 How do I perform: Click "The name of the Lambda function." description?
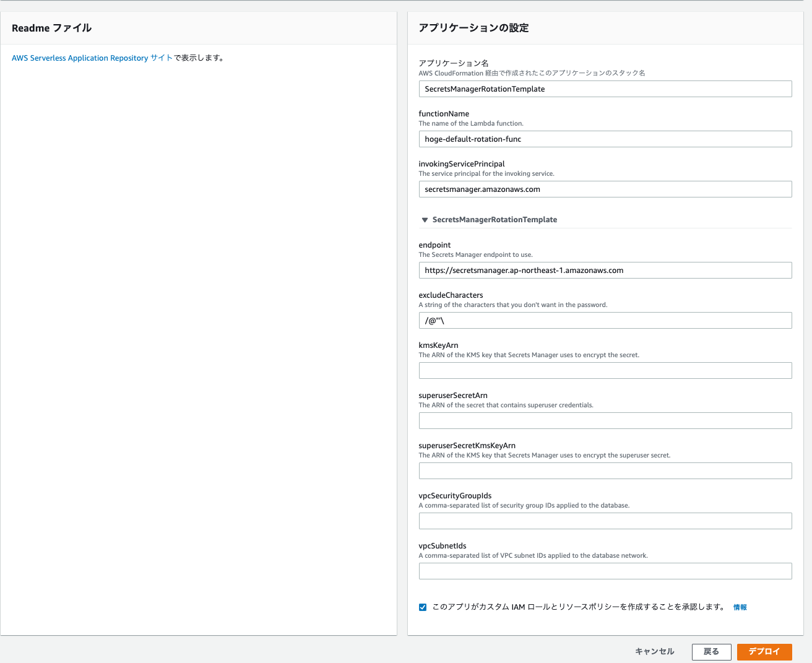tap(471, 124)
